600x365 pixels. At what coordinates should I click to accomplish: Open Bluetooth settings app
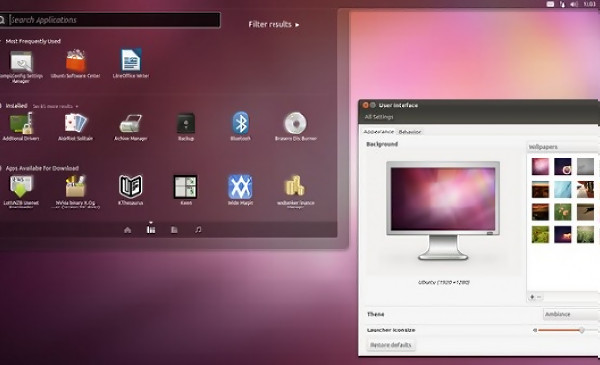(x=241, y=123)
